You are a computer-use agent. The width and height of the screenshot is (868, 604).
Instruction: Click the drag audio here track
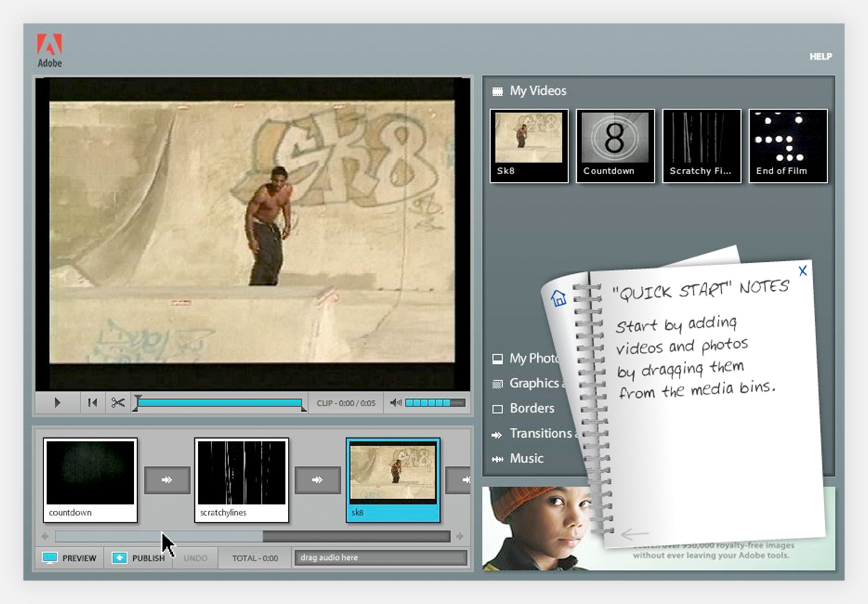(x=381, y=558)
